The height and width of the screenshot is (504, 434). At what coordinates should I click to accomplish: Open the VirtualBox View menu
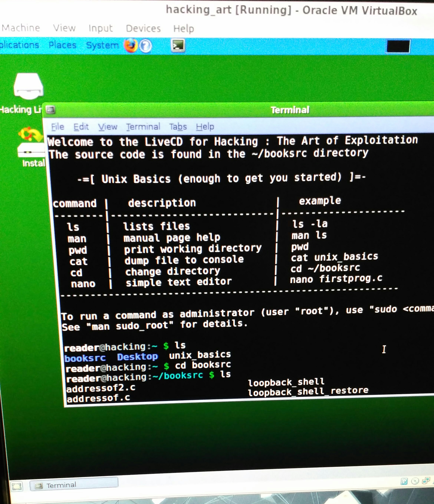point(64,28)
